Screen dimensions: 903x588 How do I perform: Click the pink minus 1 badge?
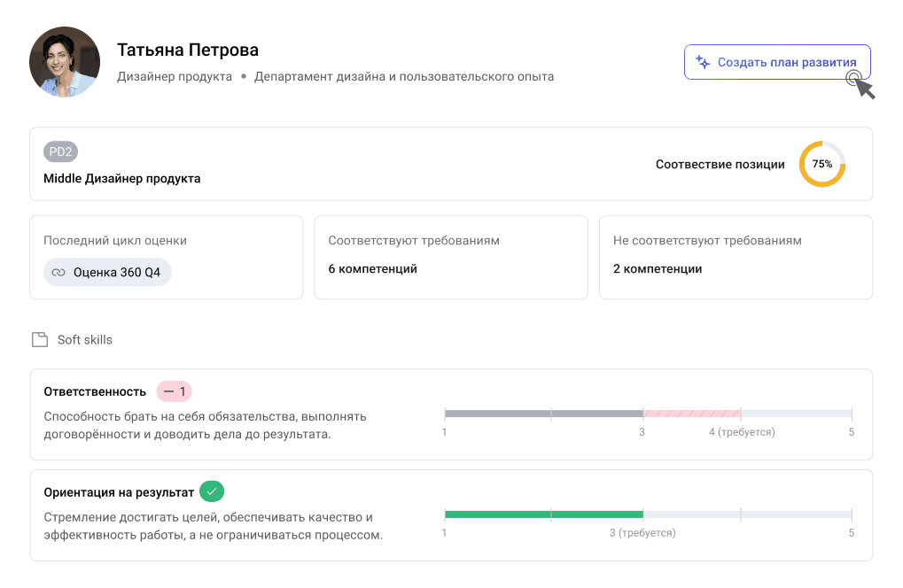click(174, 391)
